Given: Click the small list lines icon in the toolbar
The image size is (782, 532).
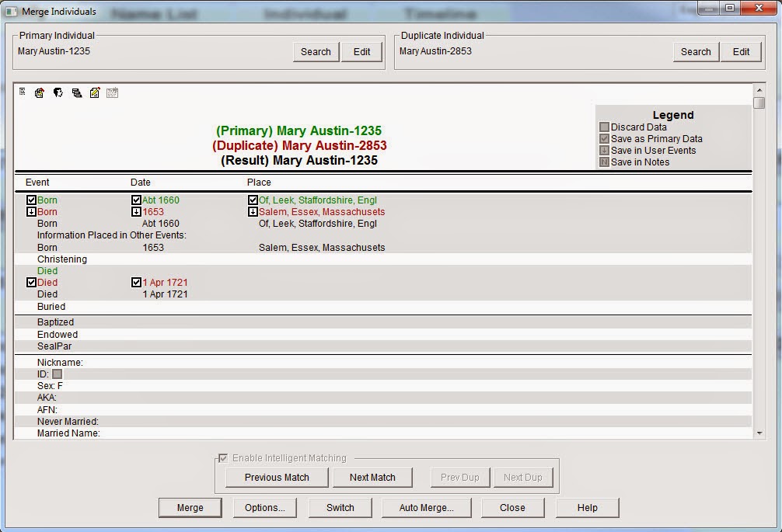Looking at the screenshot, I should click(23, 92).
